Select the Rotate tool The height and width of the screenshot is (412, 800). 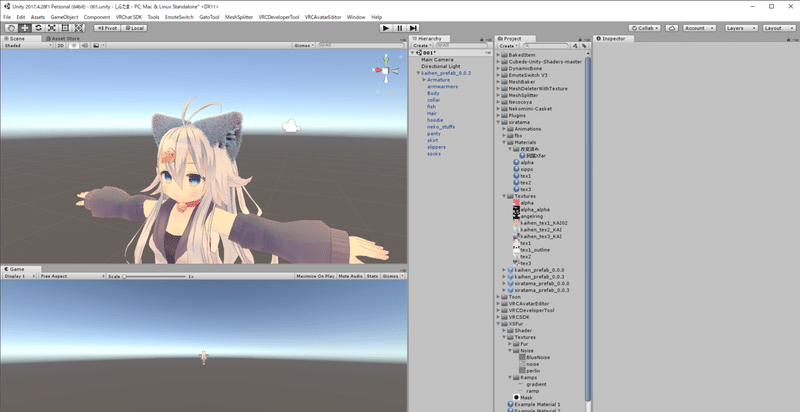coord(38,28)
